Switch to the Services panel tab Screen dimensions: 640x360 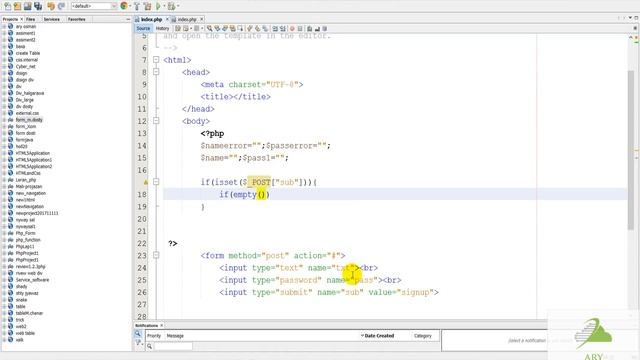[51, 19]
